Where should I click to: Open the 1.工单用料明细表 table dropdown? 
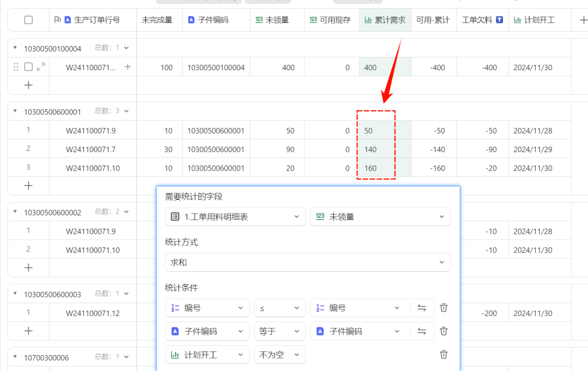coord(235,217)
